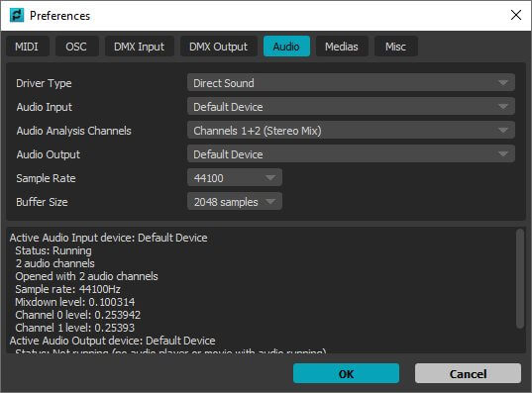Expand the Audio Input device dropdown
Screen dimensions: 532x393
point(351,107)
